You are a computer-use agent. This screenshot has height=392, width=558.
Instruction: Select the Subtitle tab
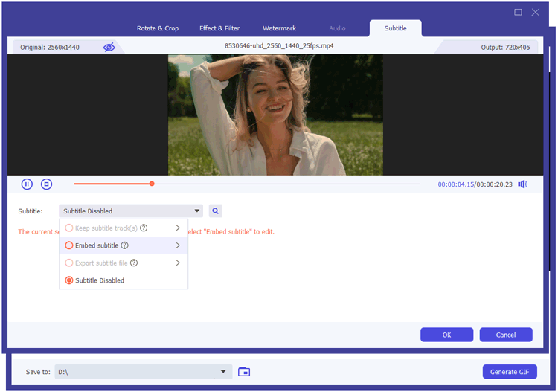point(395,28)
